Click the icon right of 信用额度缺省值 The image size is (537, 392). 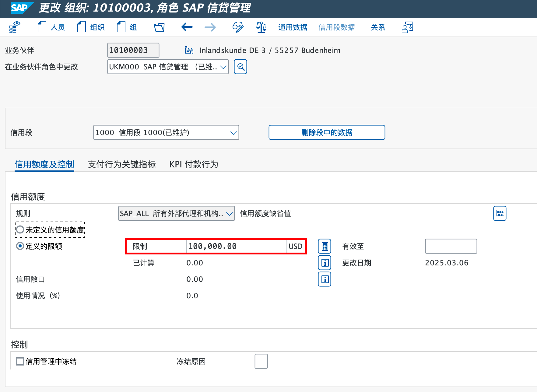[x=500, y=213]
